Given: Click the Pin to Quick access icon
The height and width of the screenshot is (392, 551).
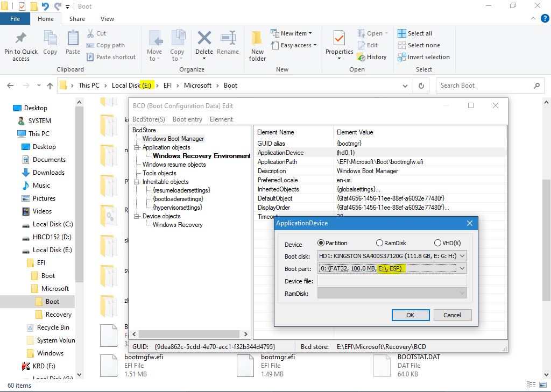Looking at the screenshot, I should (20, 39).
